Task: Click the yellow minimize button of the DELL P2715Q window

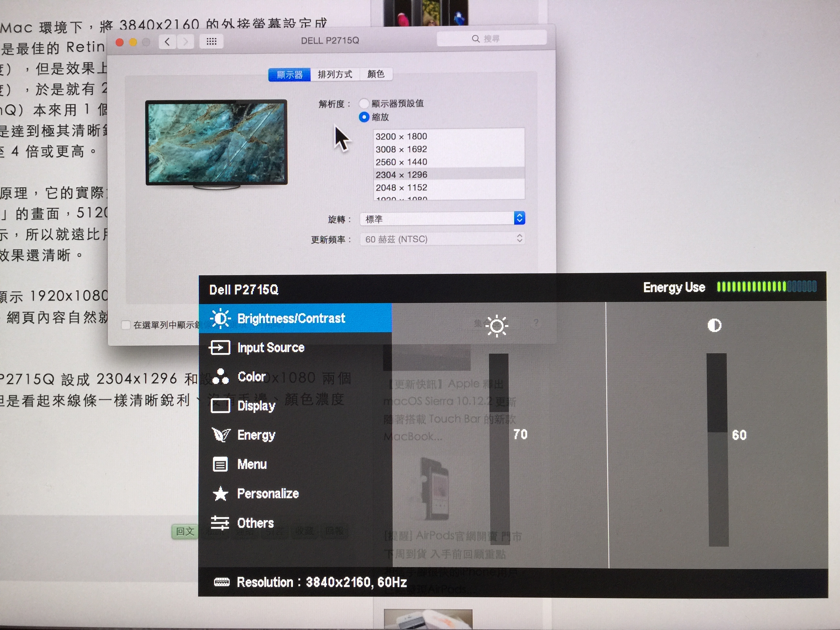Action: point(133,42)
